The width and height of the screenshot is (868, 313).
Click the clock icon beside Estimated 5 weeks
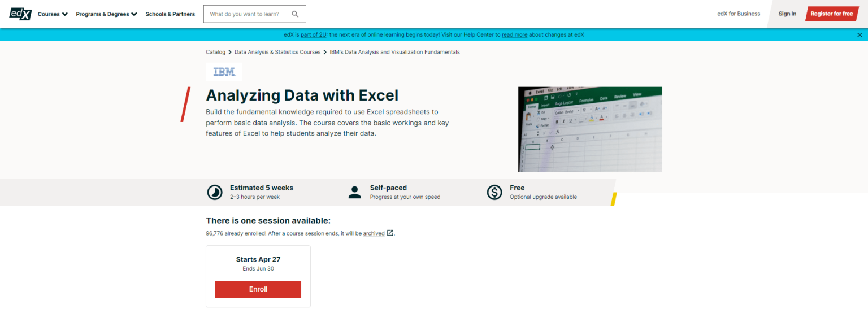click(215, 192)
